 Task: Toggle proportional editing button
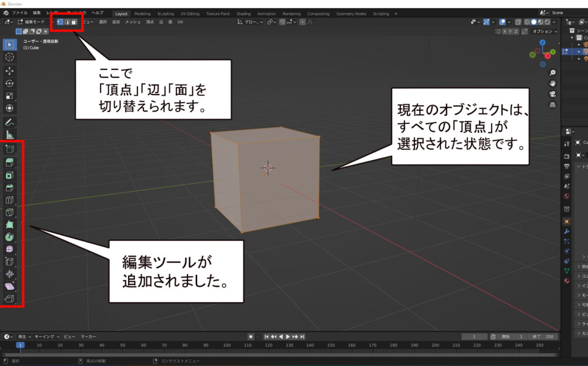[x=302, y=22]
